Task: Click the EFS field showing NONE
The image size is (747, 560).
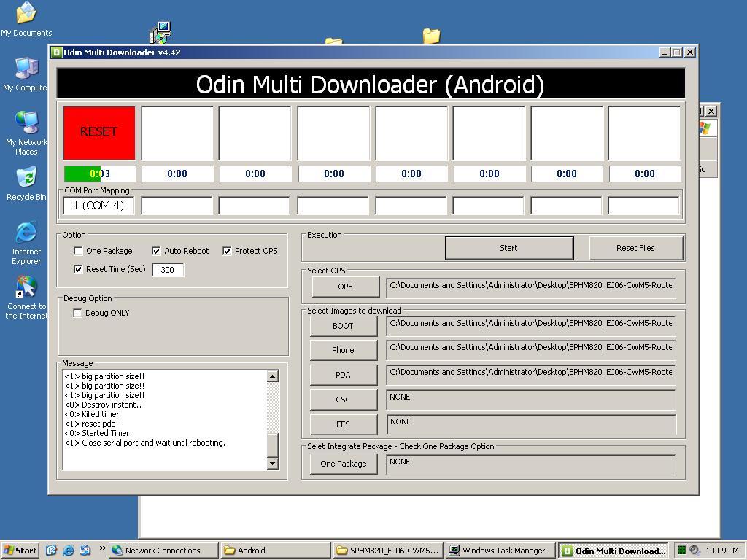Action: [x=531, y=424]
